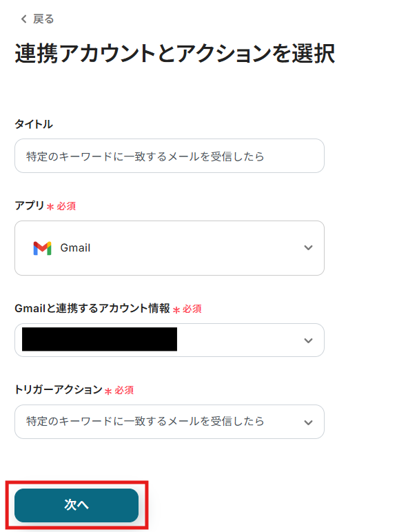Click the 必須 marker next to トリガーアクション
Viewport: 408px width, 532px height.
[x=124, y=390]
